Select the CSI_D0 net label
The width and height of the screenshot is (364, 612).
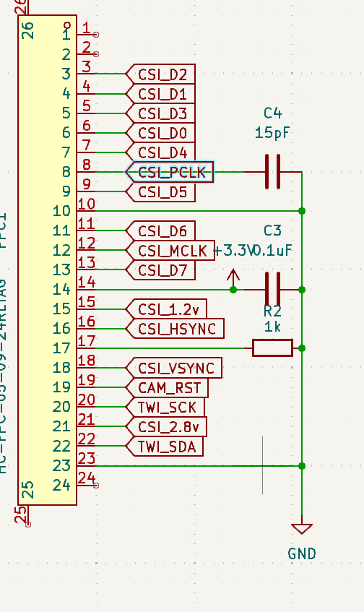click(161, 133)
